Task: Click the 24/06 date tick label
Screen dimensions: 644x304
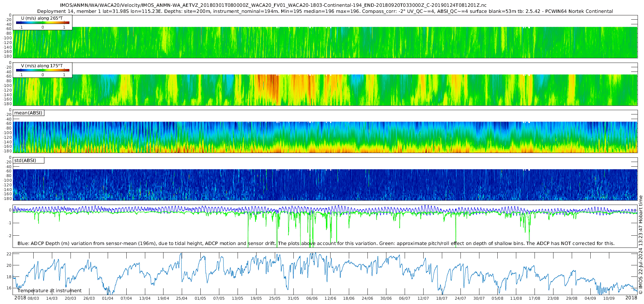Action: tap(367, 298)
